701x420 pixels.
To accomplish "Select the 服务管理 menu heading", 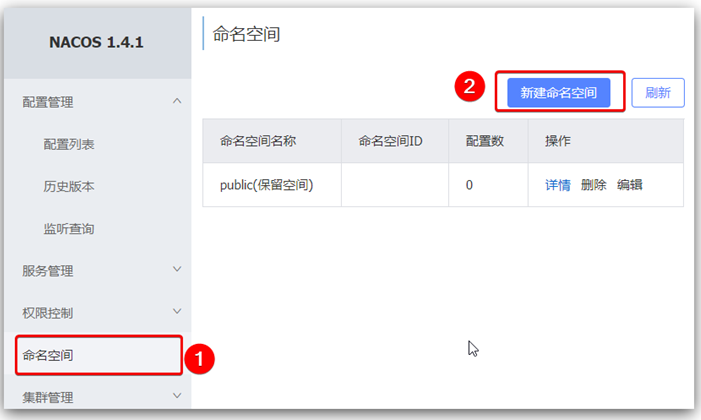I will point(48,271).
